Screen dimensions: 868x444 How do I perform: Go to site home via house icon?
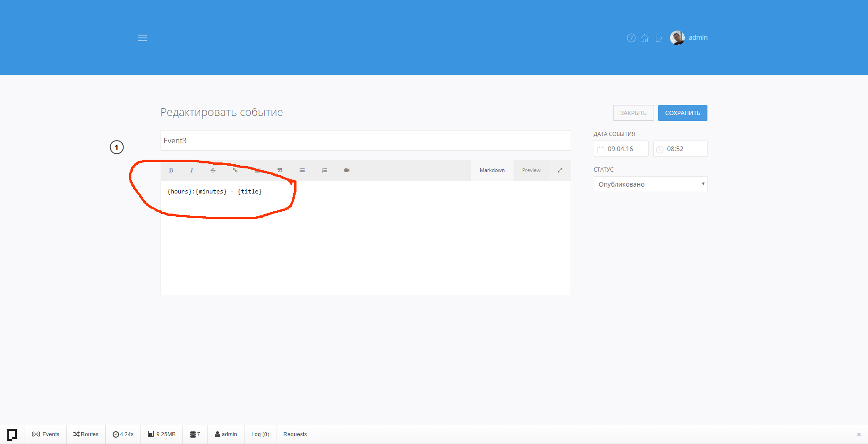pos(645,38)
